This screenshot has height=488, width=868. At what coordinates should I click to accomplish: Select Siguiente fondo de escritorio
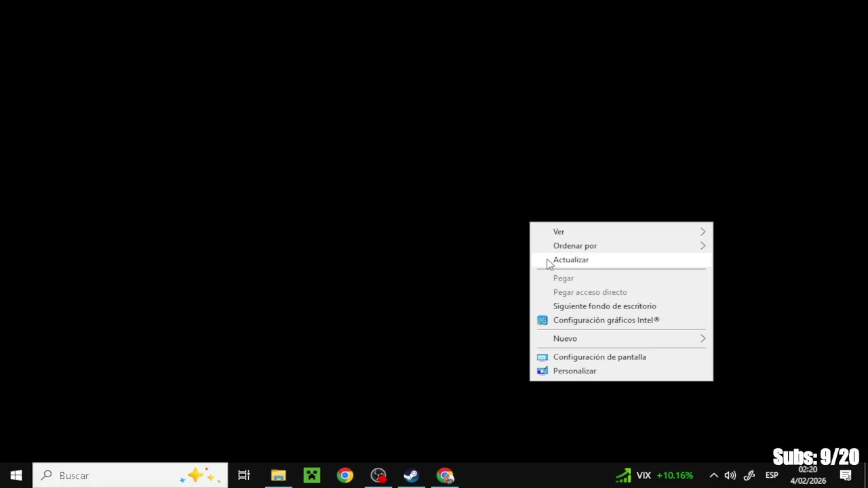pyautogui.click(x=621, y=306)
